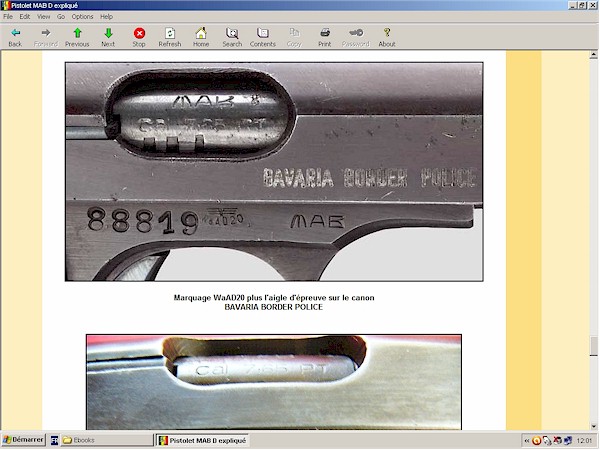The height and width of the screenshot is (450, 600).
Task: Click the Démarrer start button
Action: point(23,440)
